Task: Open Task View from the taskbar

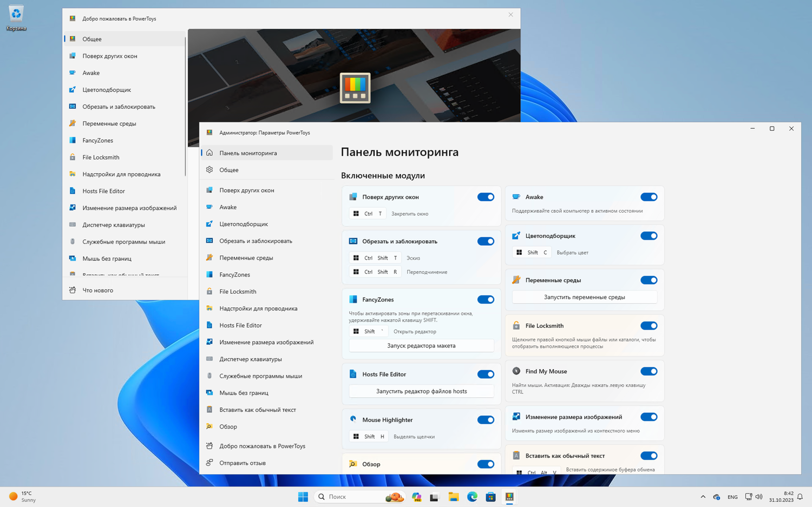Action: click(434, 497)
